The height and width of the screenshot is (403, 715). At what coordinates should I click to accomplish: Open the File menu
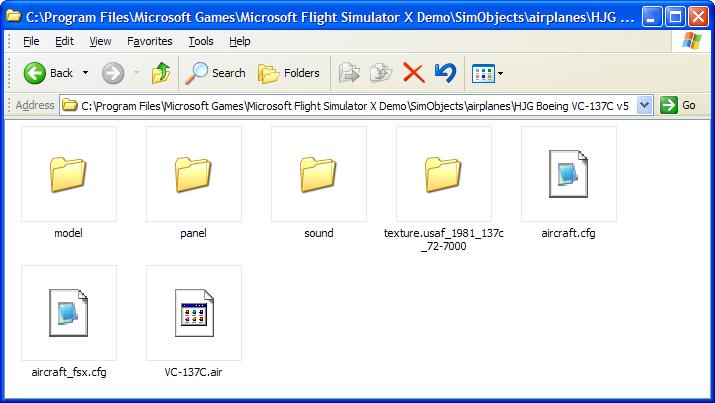click(x=31, y=41)
